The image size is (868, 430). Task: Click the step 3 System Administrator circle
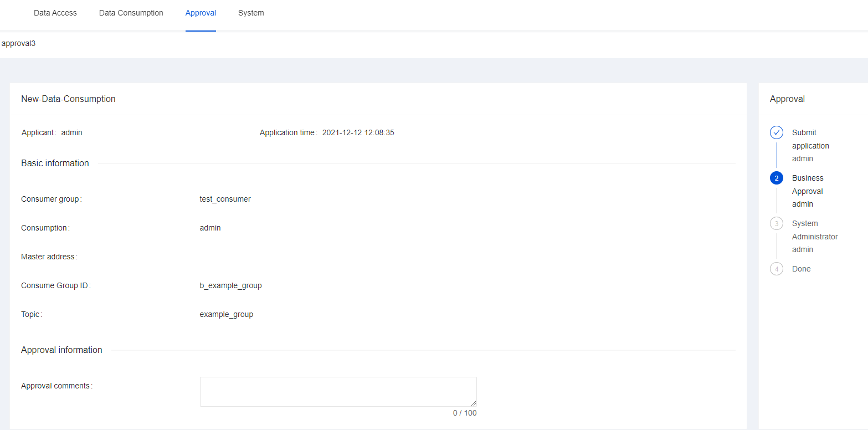(x=777, y=223)
